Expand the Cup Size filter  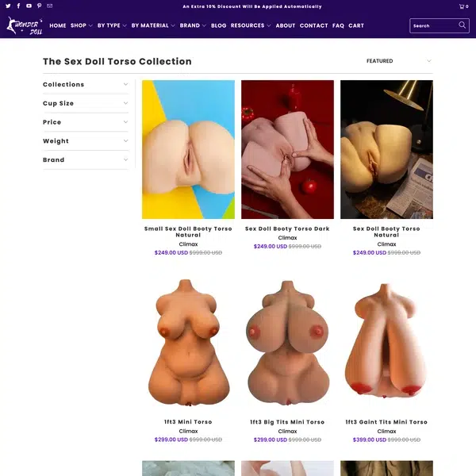pyautogui.click(x=86, y=103)
